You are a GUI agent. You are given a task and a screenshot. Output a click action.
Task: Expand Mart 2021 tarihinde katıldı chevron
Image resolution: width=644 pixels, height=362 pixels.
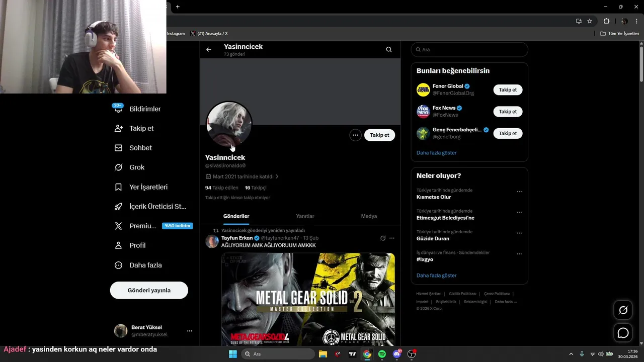point(277,176)
